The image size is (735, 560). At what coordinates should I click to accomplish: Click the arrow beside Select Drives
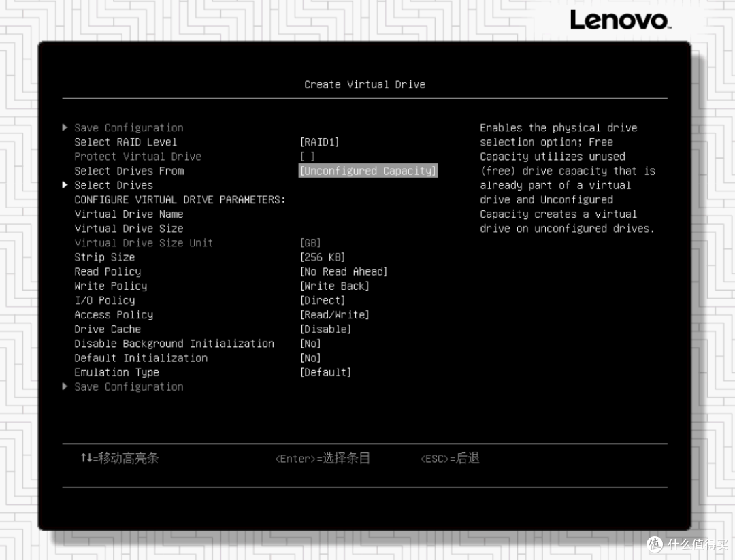[x=65, y=185]
